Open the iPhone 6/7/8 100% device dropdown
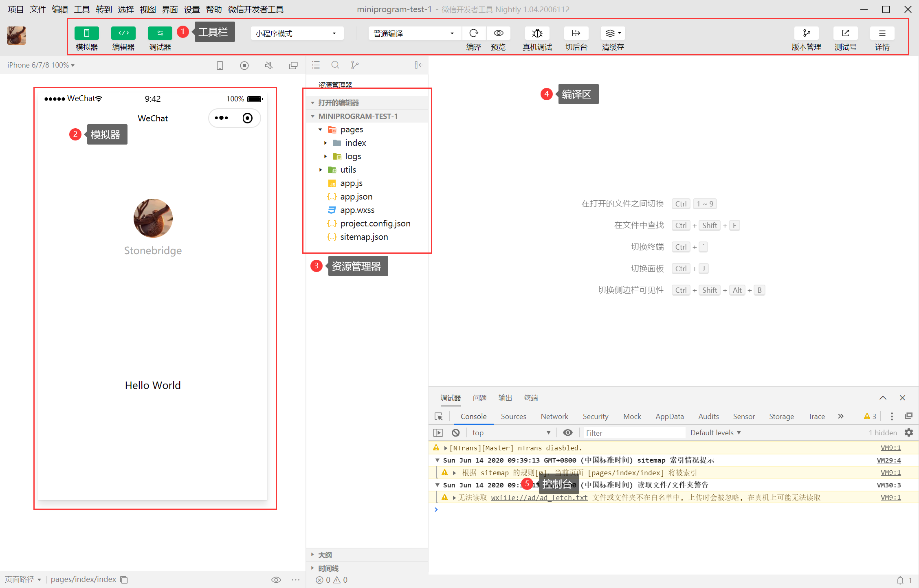Image resolution: width=919 pixels, height=588 pixels. (x=41, y=65)
